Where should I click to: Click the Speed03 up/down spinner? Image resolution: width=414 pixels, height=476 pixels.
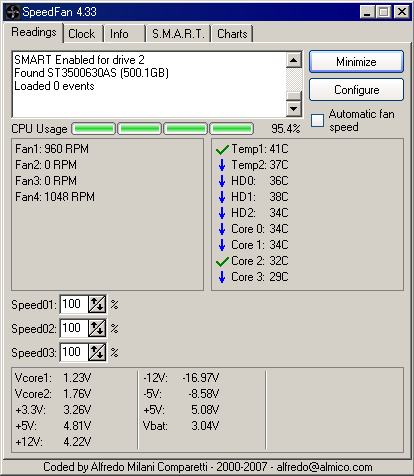coord(97,352)
